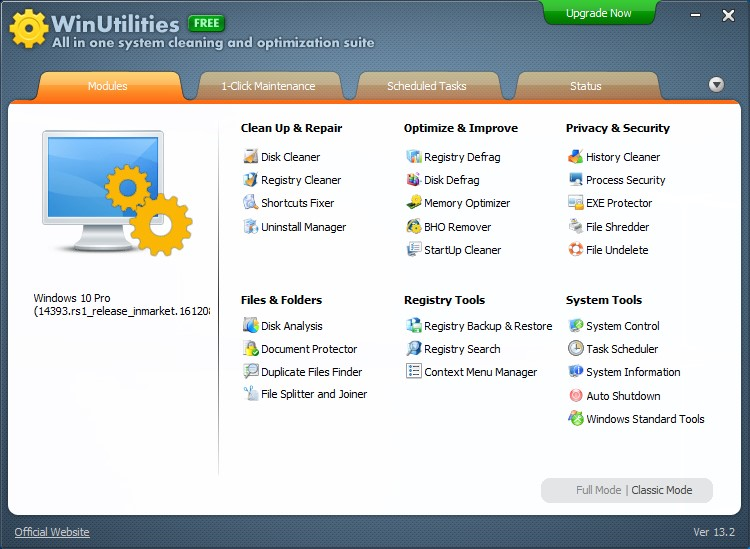
Task: Click the Process Security icon
Action: (576, 180)
